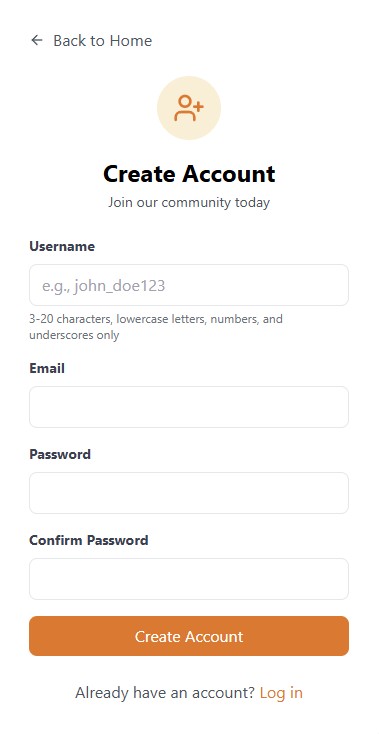Click the Join our community today subtitle
This screenshot has height=734, width=379.
coord(189,202)
